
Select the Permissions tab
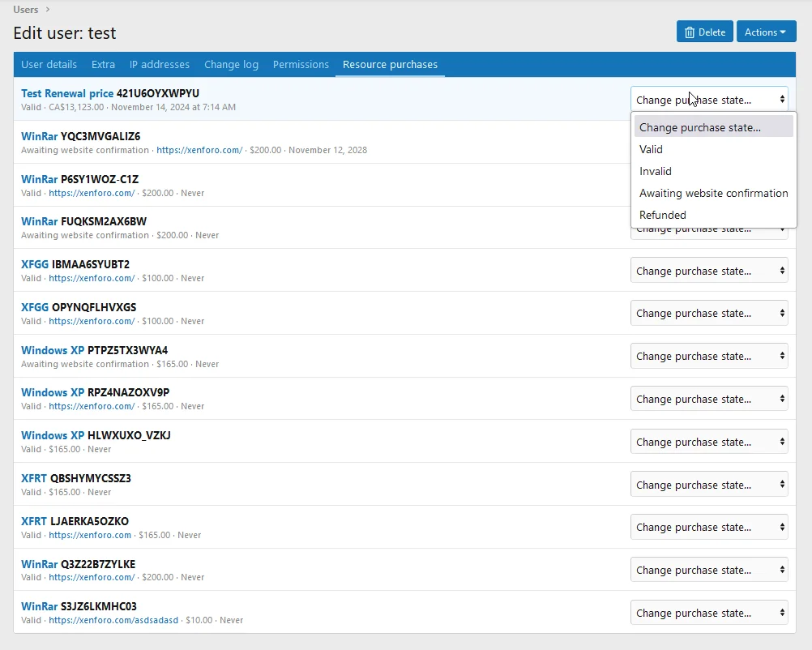click(x=301, y=65)
